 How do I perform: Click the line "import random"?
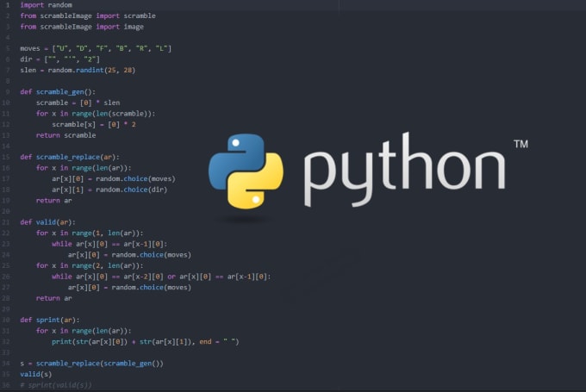[46, 5]
